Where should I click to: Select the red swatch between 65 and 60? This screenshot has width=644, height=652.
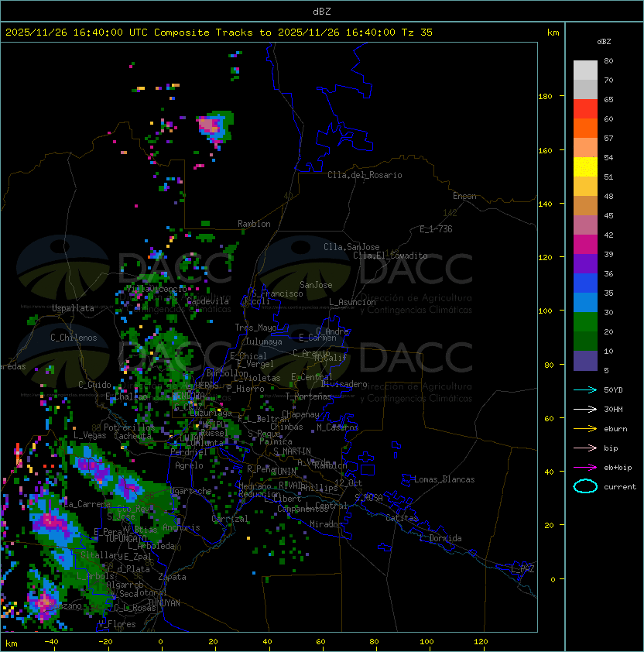click(x=585, y=109)
